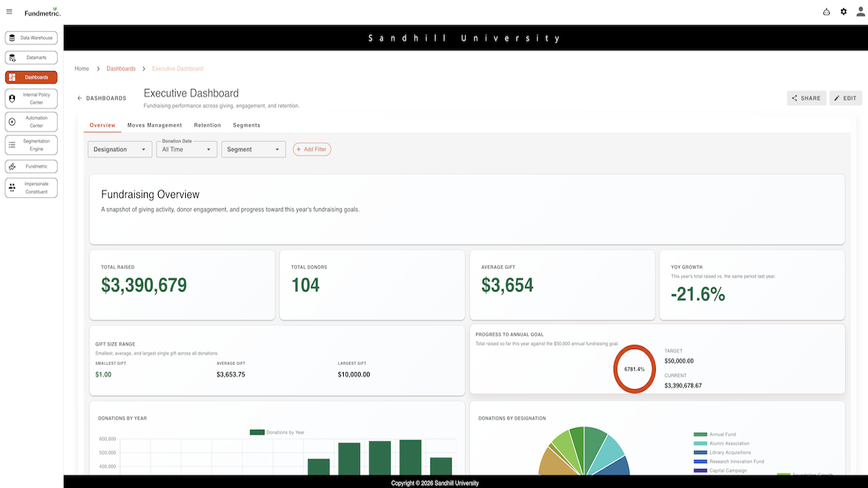The width and height of the screenshot is (868, 488).
Task: Switch to the Segments tab
Action: pos(247,125)
